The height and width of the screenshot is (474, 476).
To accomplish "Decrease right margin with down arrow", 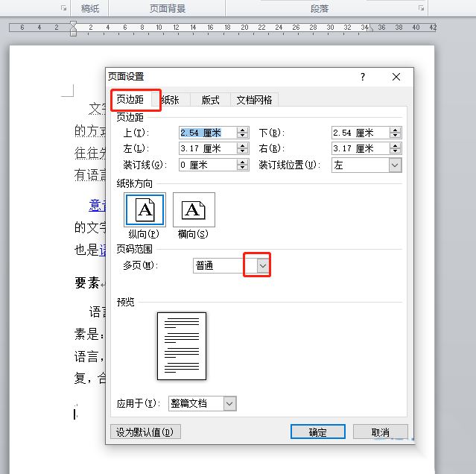I will pos(395,152).
